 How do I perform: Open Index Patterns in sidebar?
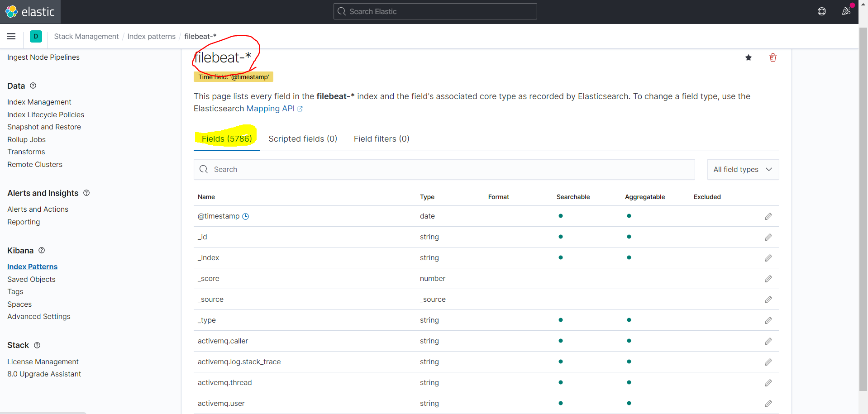pyautogui.click(x=32, y=267)
